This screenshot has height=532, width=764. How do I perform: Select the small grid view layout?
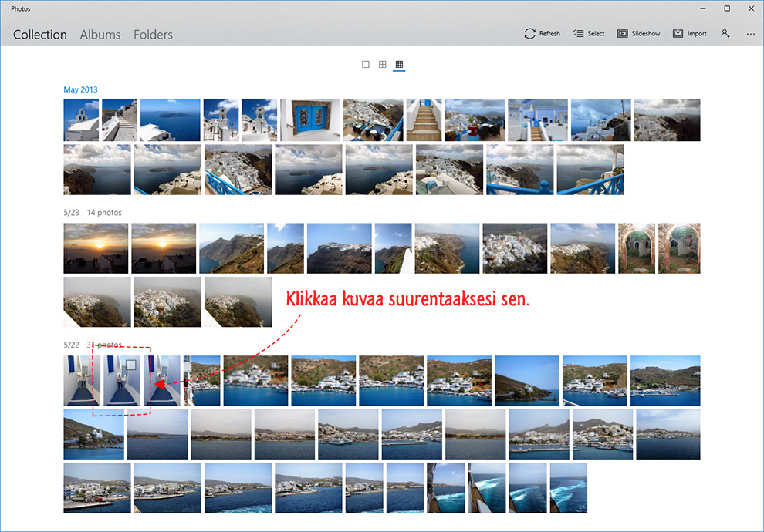399,64
